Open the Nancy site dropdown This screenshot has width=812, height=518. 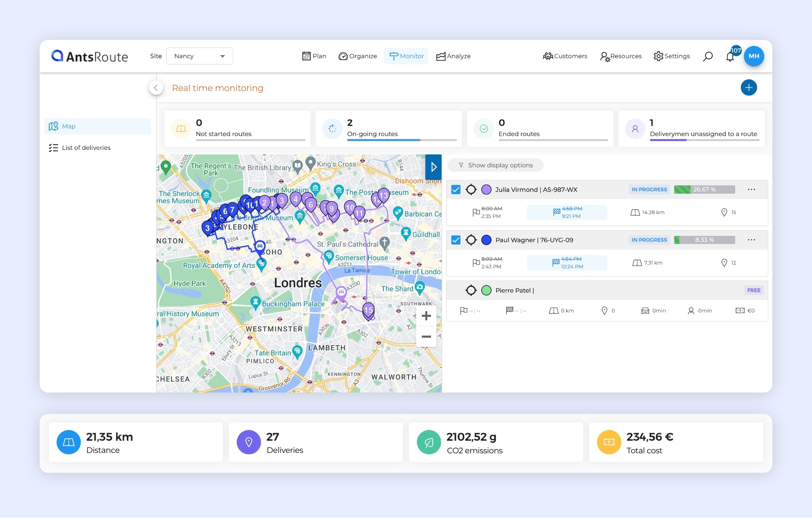point(199,56)
